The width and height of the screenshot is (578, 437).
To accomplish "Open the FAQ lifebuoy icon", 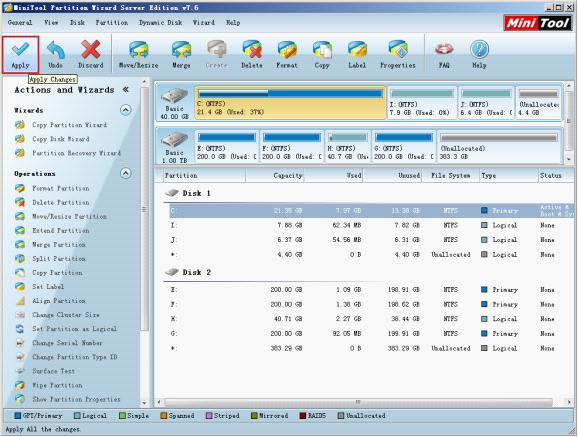I will pos(444,50).
